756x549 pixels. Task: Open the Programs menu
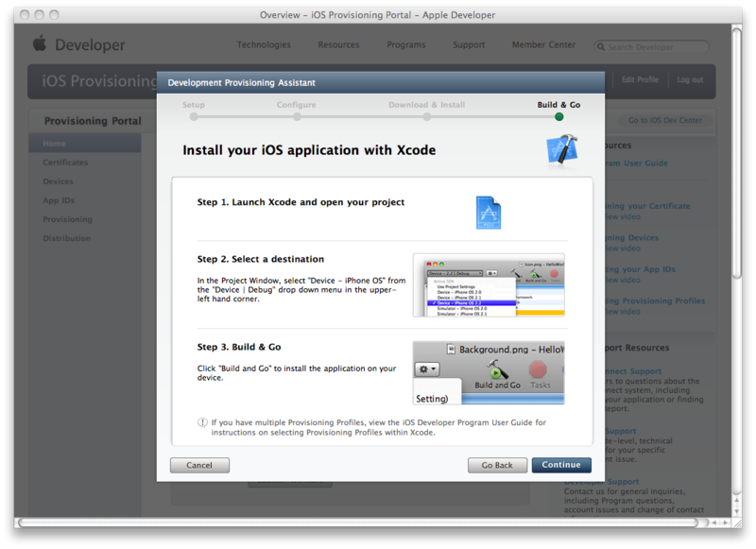click(406, 44)
